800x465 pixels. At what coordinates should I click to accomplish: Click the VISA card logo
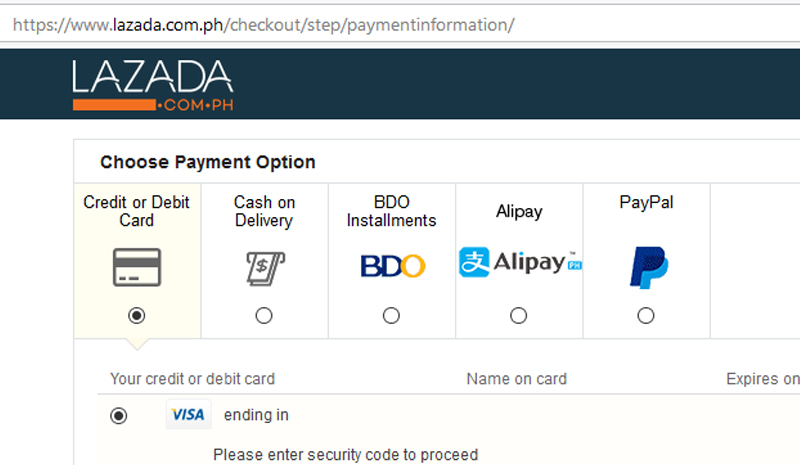point(188,414)
